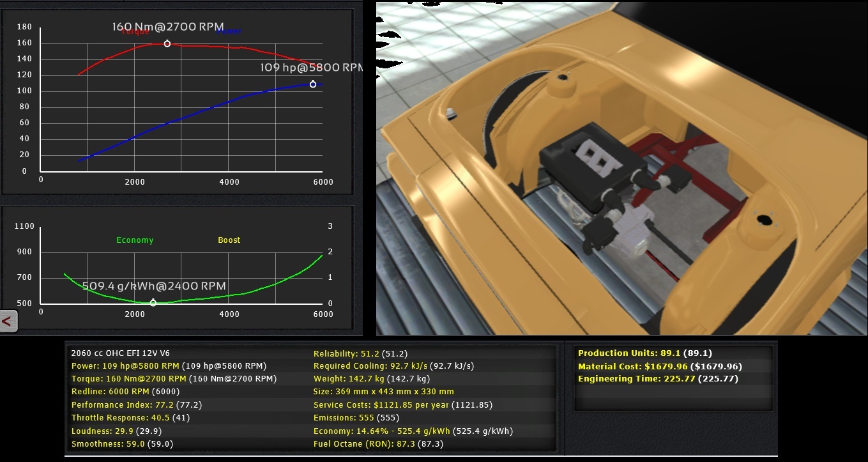Select the green Economy legend label
868x462 pixels.
pyautogui.click(x=135, y=240)
